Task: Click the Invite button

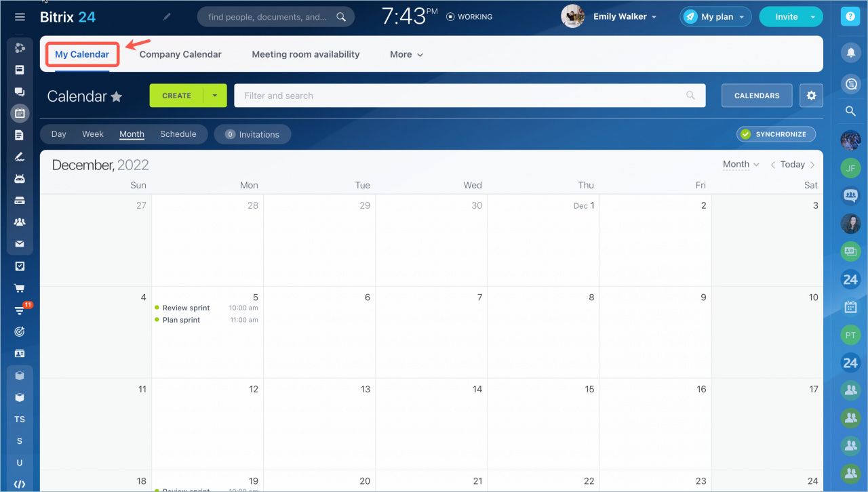Action: [786, 17]
